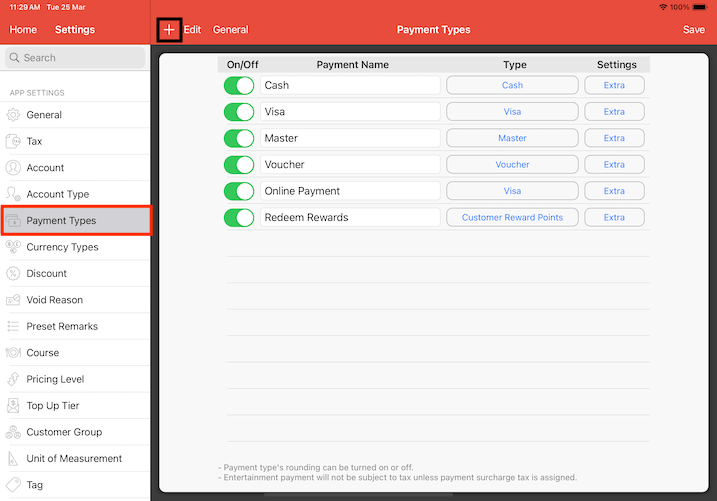The height and width of the screenshot is (501, 717).
Task: Open Extra settings for Cash
Action: click(x=614, y=85)
